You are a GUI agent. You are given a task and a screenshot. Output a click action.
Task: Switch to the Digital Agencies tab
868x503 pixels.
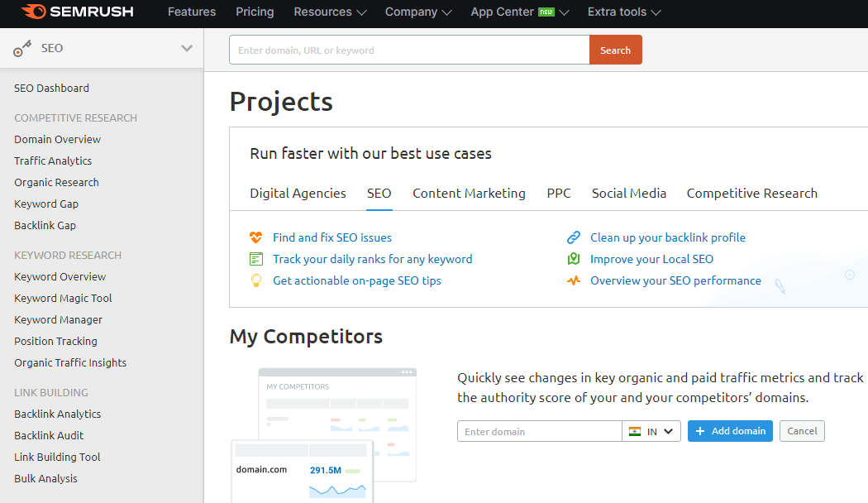(298, 194)
